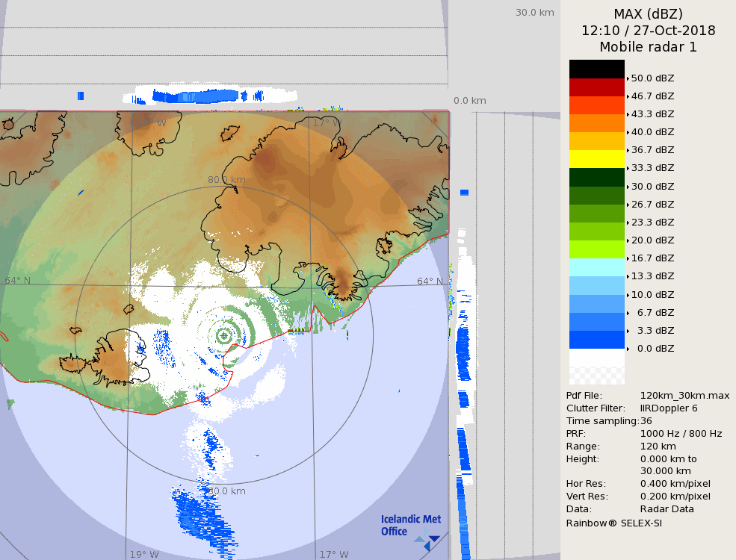Select the black 50.0 dBZ color swatch
This screenshot has height=560, width=736.
[596, 69]
